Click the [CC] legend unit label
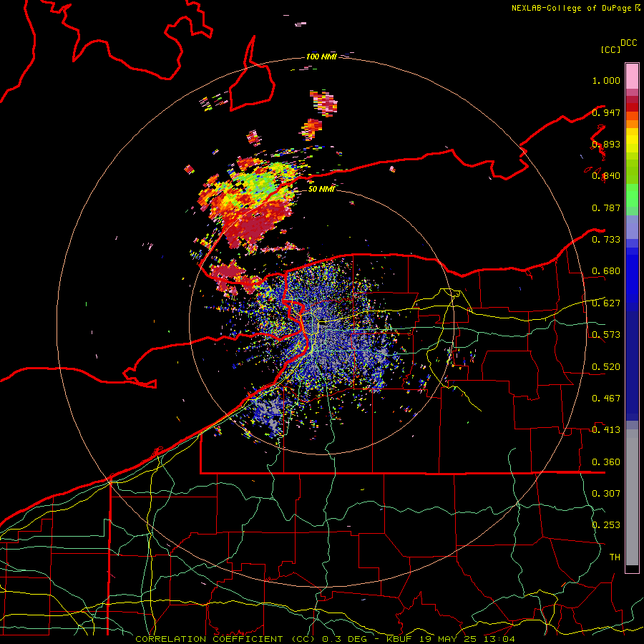The image size is (644, 644). 611,49
